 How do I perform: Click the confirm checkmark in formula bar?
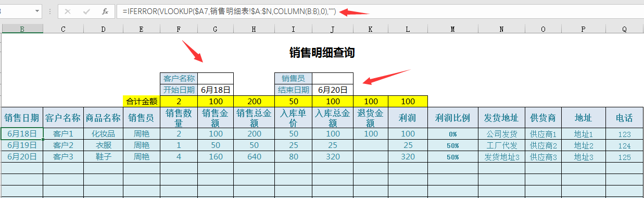(86, 11)
